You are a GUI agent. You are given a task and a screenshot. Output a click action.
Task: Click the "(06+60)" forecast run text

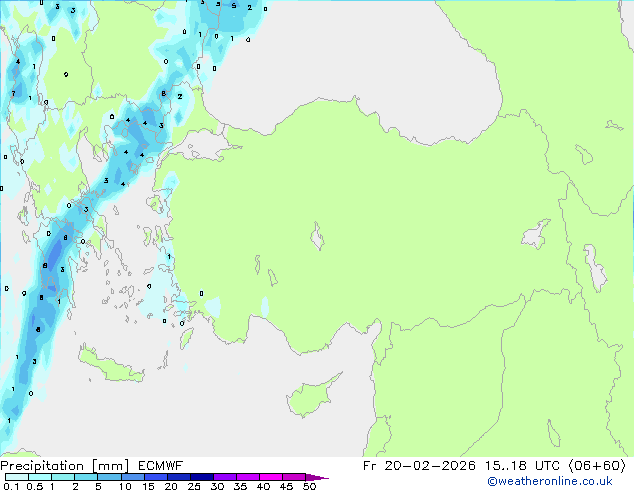[597, 466]
